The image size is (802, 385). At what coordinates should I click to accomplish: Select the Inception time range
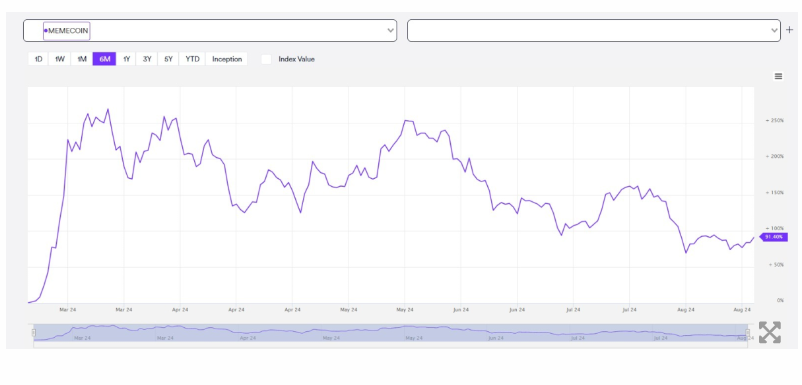(x=227, y=59)
